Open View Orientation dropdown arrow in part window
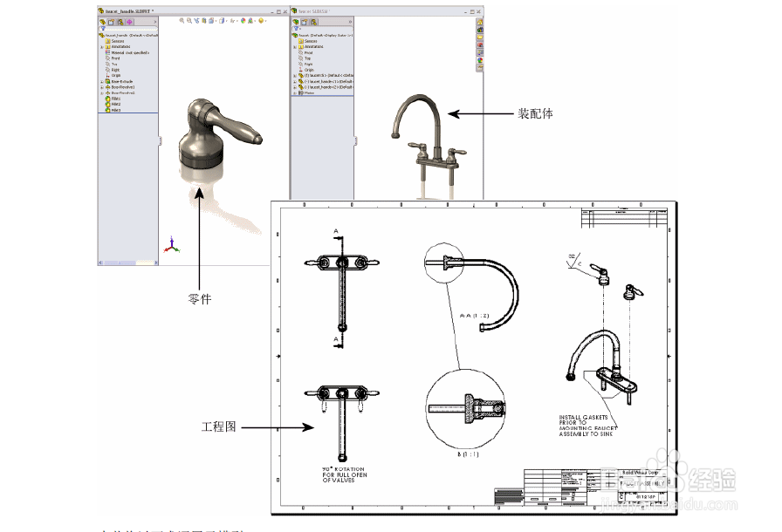The image size is (782, 532). click(x=216, y=21)
